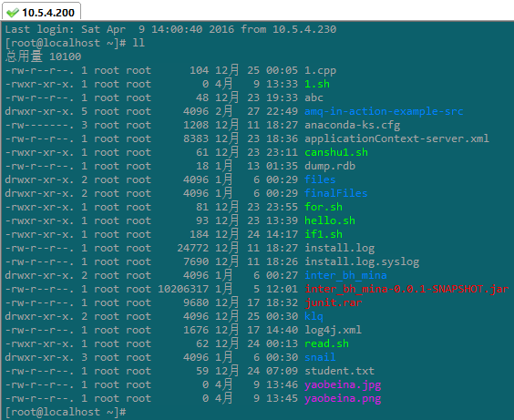Click the file size value 8383
The image size is (514, 420).
point(196,138)
